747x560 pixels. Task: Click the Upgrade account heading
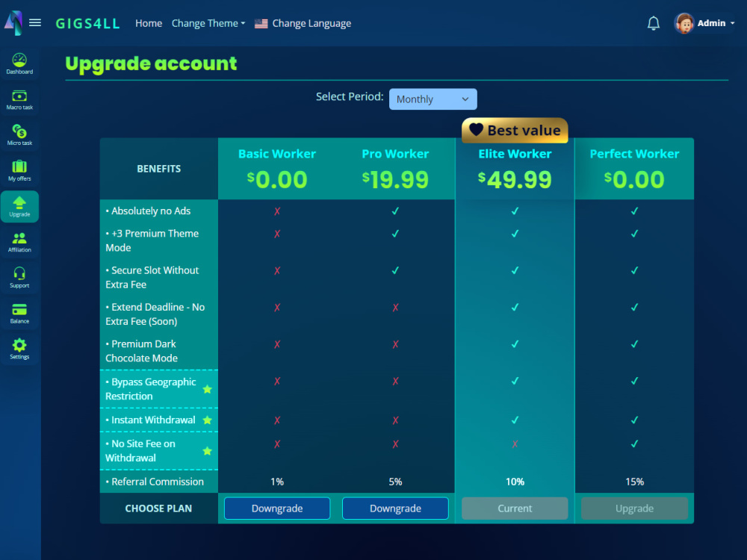pos(151,63)
